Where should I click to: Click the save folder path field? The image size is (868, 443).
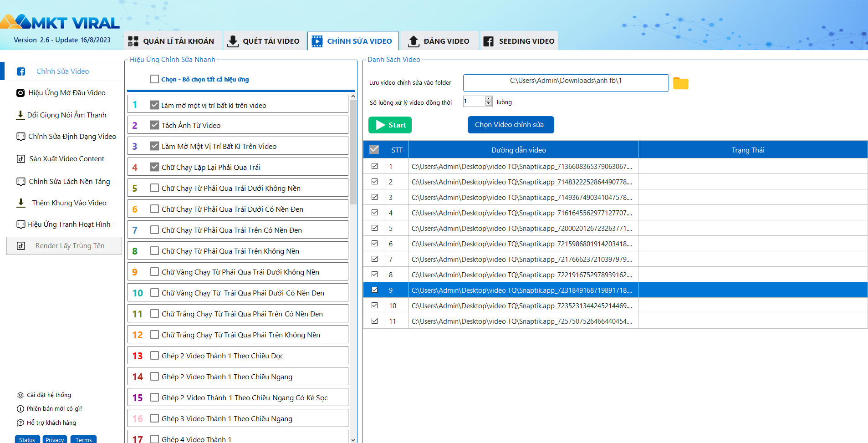(566, 83)
